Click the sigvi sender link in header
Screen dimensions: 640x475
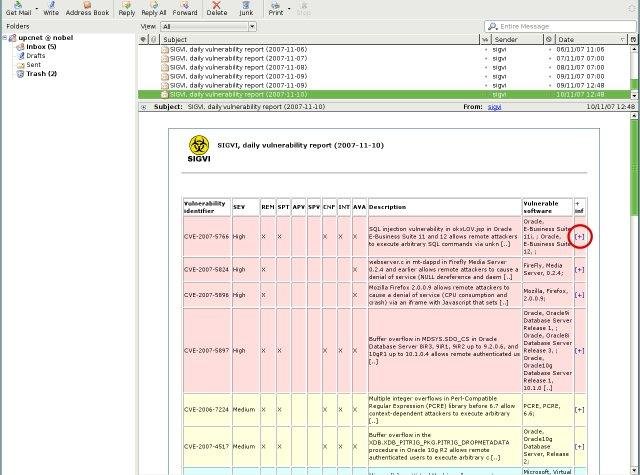click(494, 107)
